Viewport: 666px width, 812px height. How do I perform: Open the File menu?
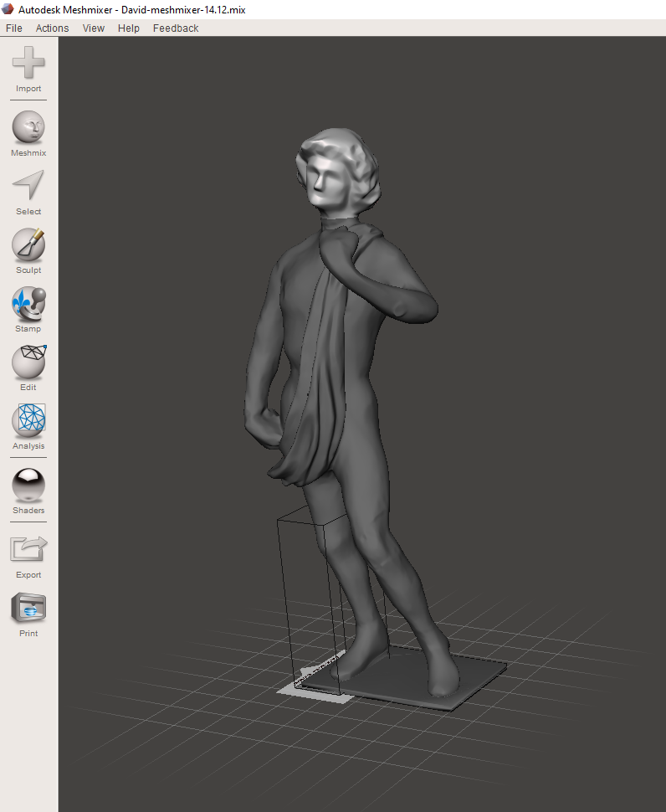(x=14, y=28)
